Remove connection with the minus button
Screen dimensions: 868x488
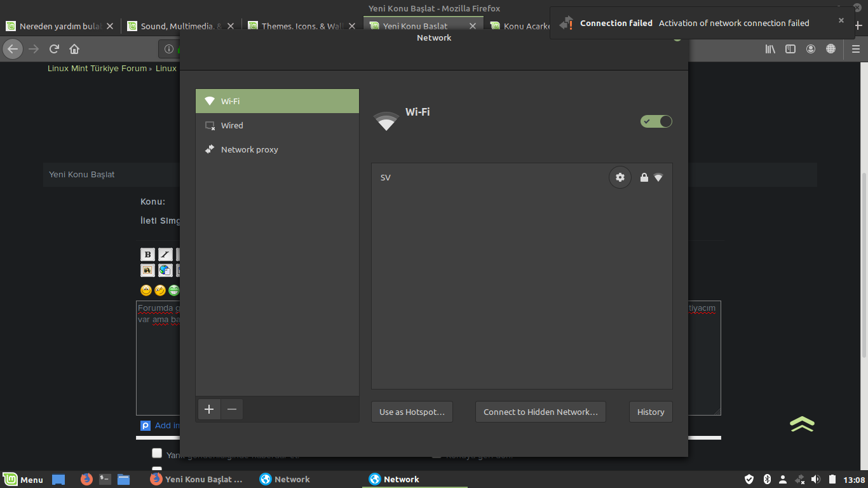232,409
